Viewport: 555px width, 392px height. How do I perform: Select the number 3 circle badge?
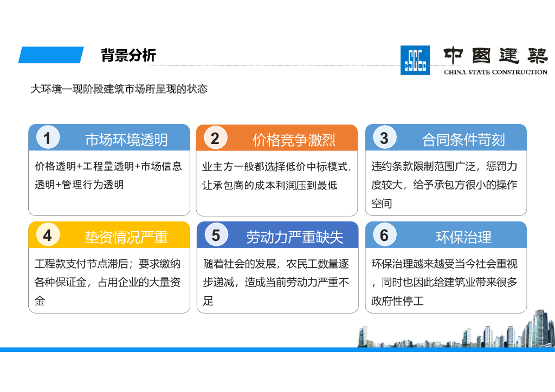[x=384, y=138]
